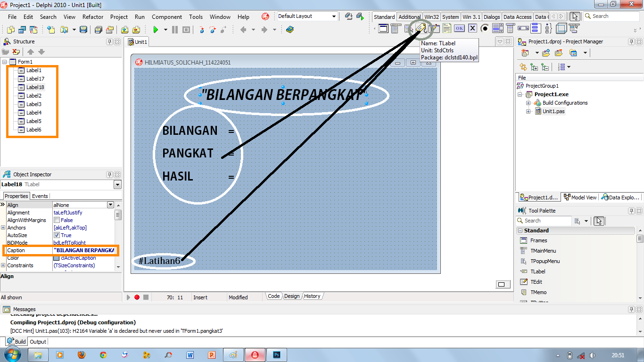The width and height of the screenshot is (644, 362).
Task: Select the TMainMenu component icon in Standard toolbar
Action: point(396,28)
